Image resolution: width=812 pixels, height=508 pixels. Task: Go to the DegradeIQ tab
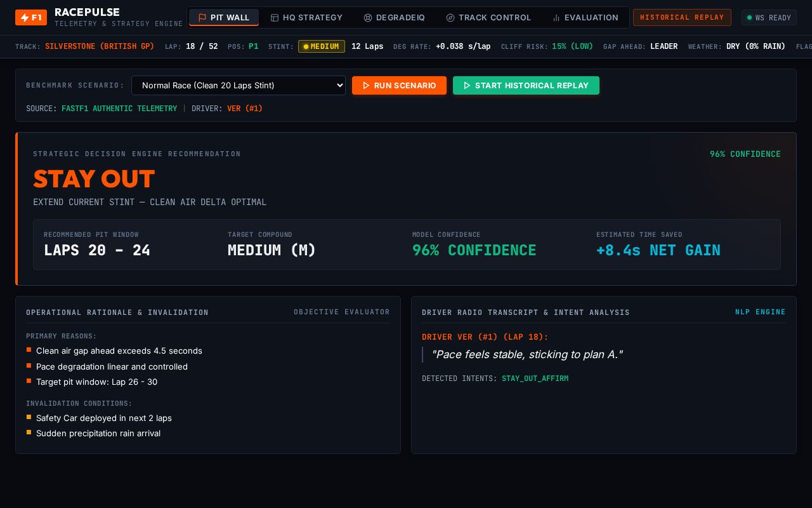point(394,18)
